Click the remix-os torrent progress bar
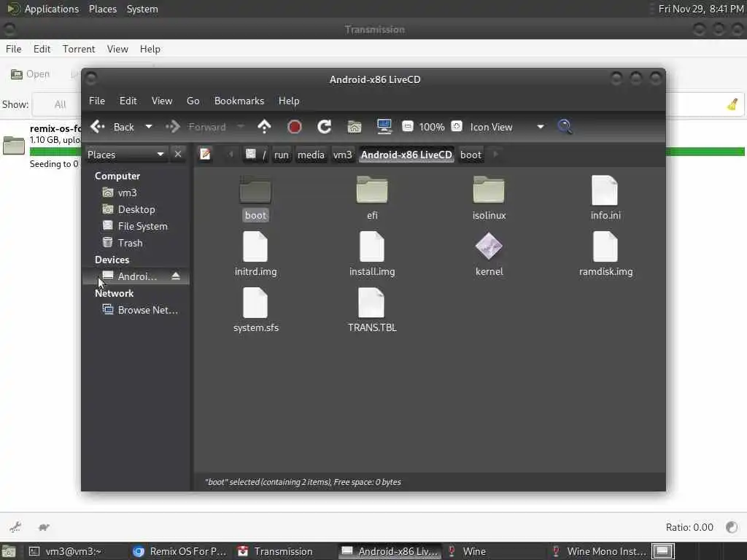 pyautogui.click(x=705, y=152)
